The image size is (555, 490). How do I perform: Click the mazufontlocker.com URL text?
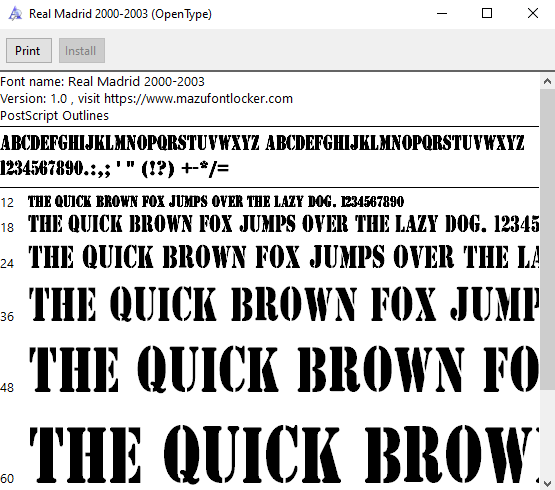(199, 99)
